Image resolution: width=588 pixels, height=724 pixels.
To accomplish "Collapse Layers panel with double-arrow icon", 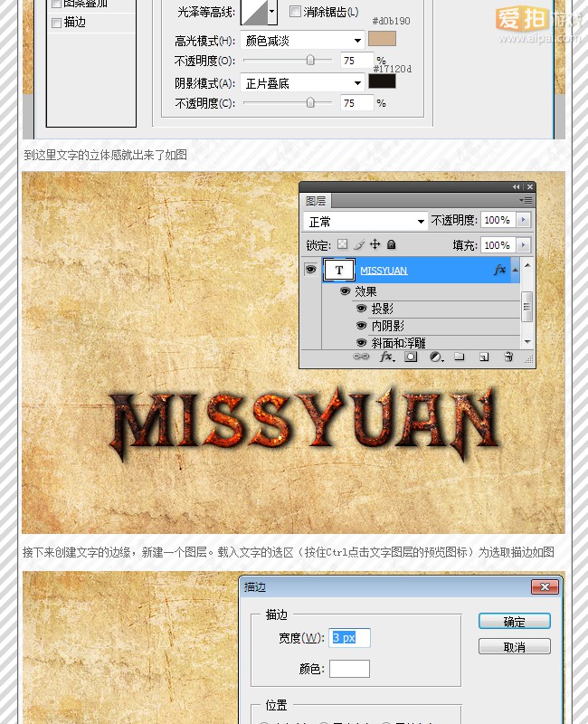I will click(x=516, y=187).
